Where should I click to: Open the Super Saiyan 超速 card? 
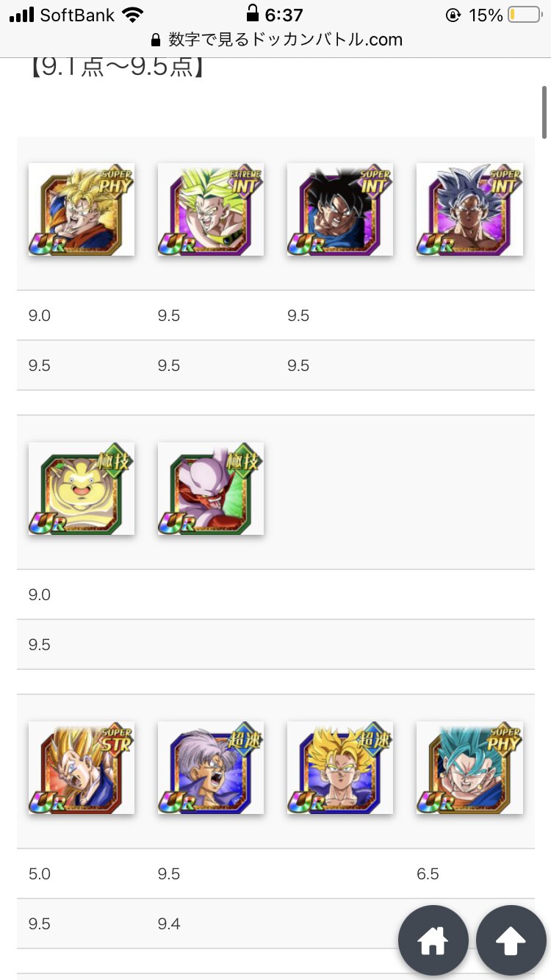(x=340, y=768)
